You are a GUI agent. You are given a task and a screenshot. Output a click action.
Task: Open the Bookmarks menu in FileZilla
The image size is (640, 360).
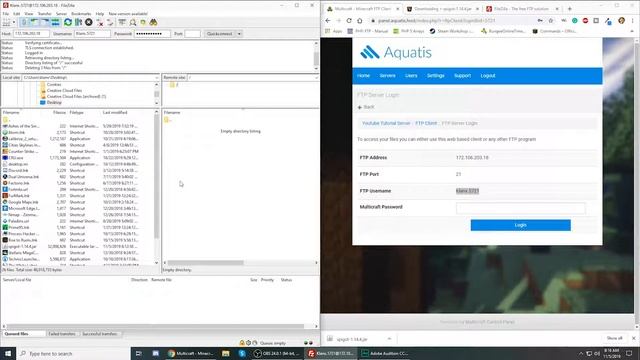81,14
